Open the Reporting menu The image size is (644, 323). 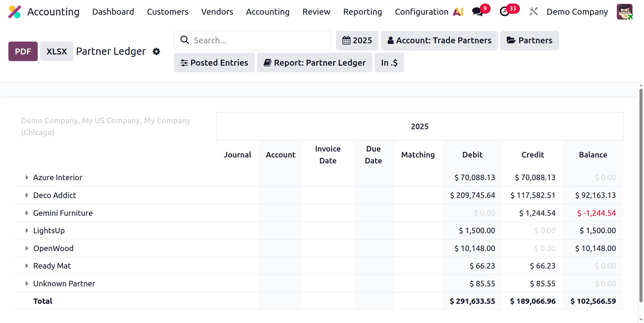363,12
